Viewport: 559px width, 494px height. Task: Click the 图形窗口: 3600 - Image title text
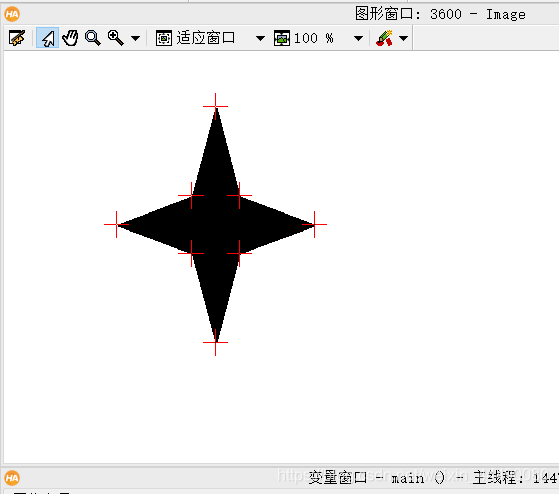click(440, 14)
